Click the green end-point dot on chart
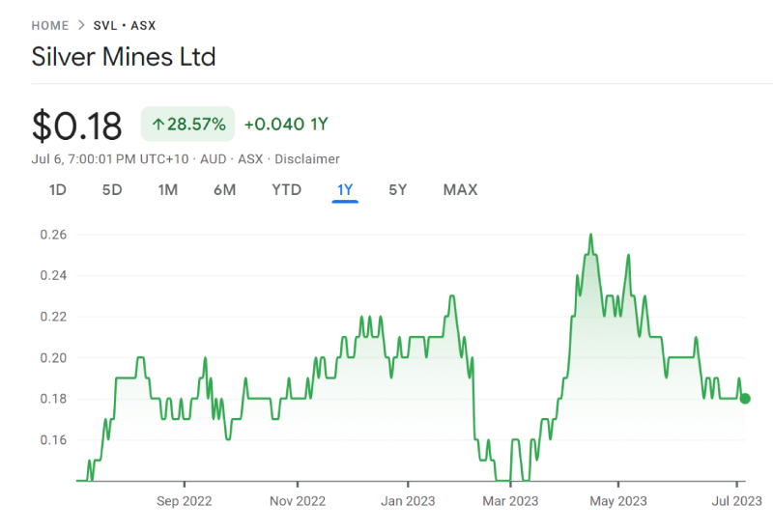This screenshot has height=532, width=773. [745, 399]
